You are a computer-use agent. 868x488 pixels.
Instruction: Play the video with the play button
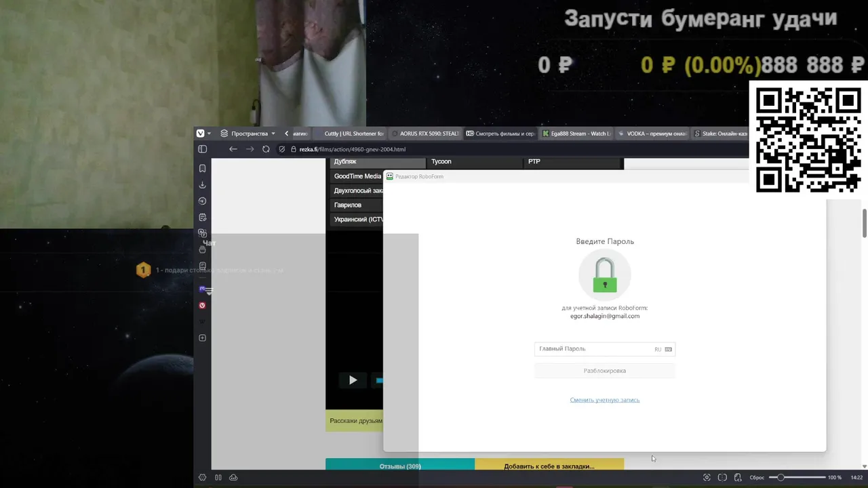[x=353, y=380]
